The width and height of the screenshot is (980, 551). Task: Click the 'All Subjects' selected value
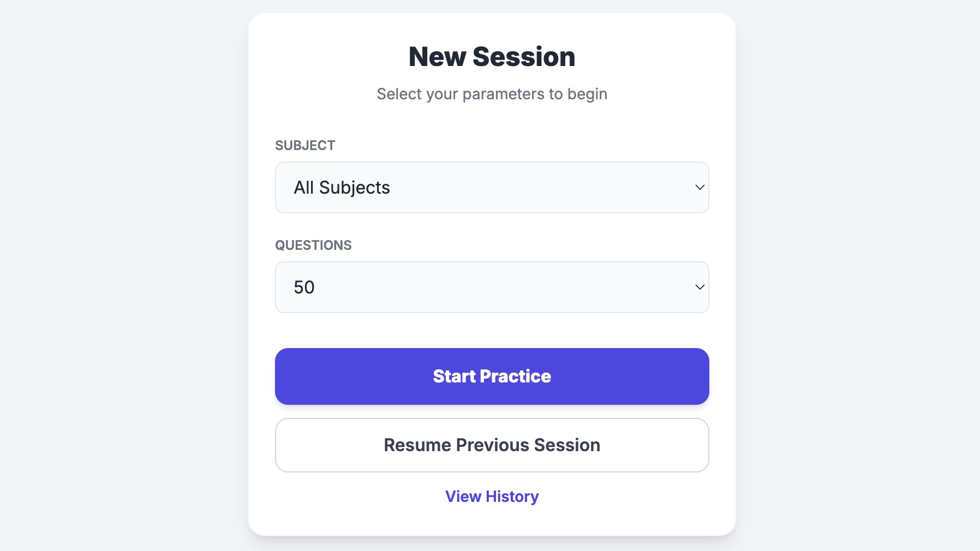point(342,188)
